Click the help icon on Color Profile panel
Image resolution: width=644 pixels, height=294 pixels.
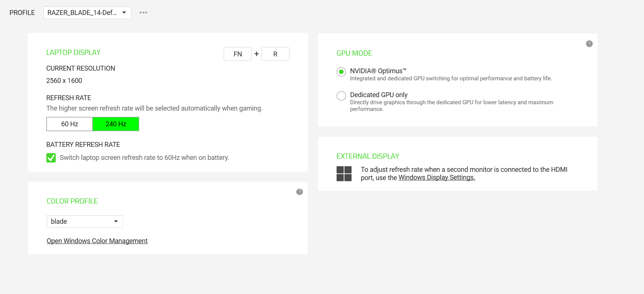click(299, 192)
